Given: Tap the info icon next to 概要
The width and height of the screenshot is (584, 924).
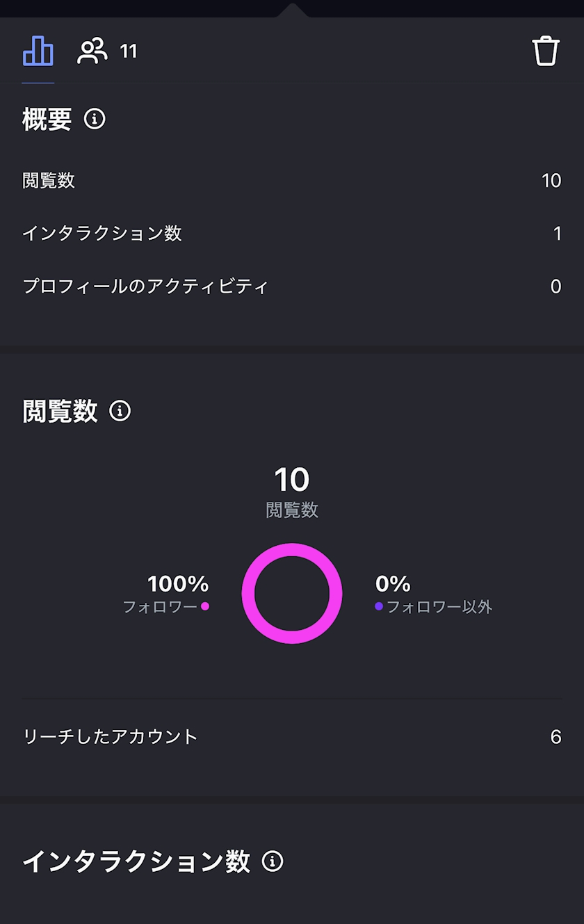Looking at the screenshot, I should pos(95,120).
